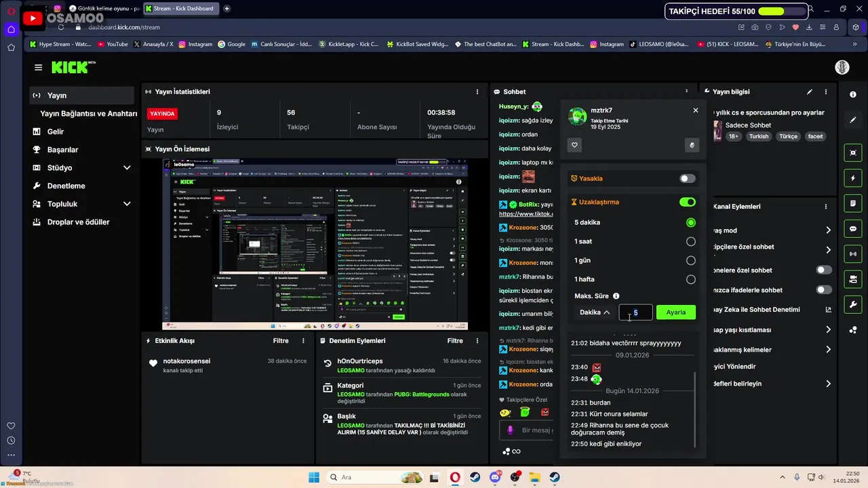The width and height of the screenshot is (868, 488).
Task: Click the screen capture icon in right sidebar
Action: 853,153
